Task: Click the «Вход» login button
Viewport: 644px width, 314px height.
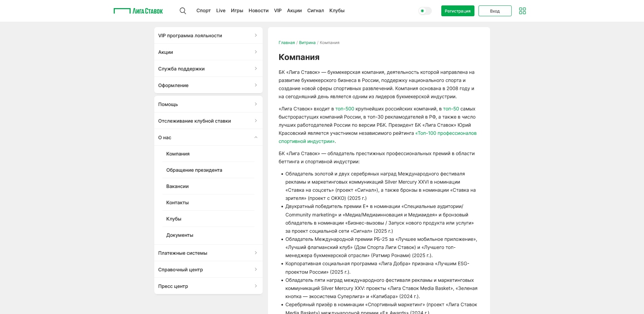Action: tap(495, 11)
